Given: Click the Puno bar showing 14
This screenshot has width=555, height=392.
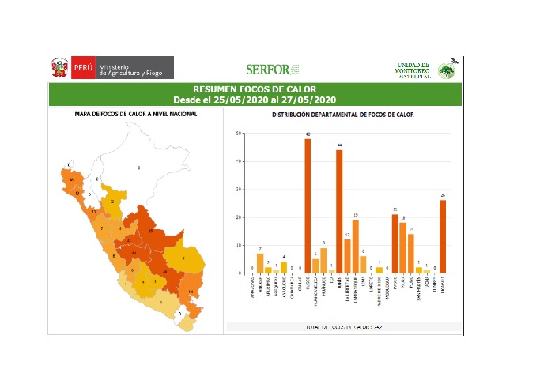Looking at the screenshot, I should (x=411, y=253).
